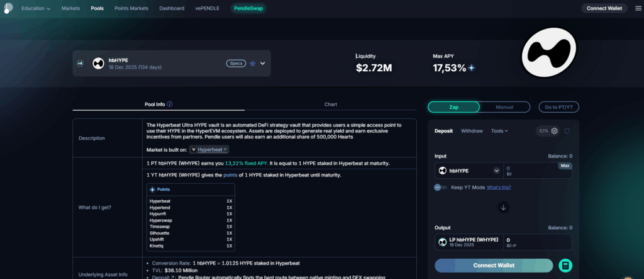Switch to the Pool Info tab

point(158,105)
